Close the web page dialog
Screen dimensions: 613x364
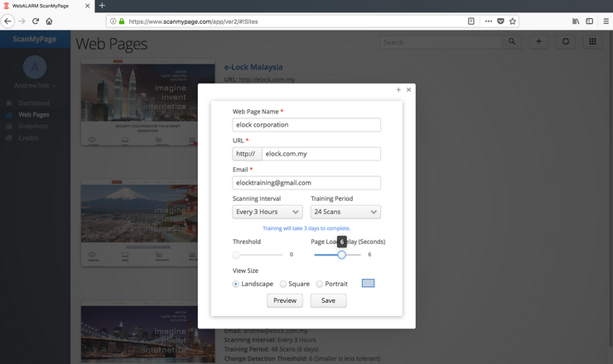click(x=408, y=90)
